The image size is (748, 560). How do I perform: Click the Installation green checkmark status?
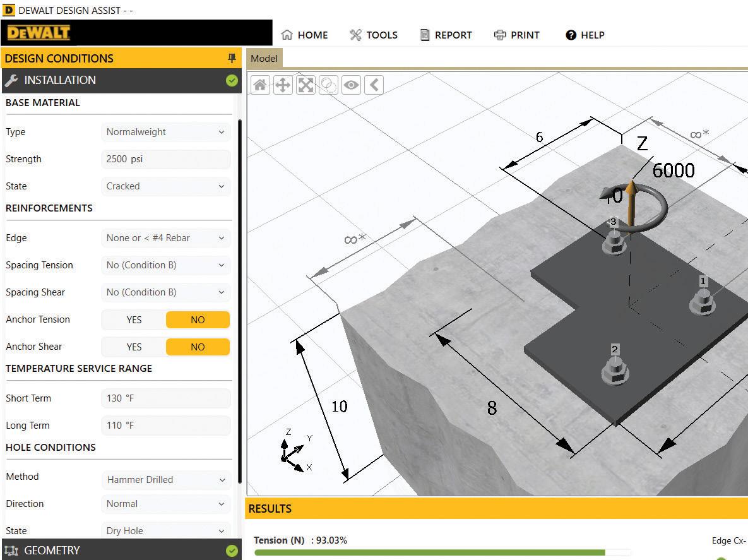tap(232, 81)
